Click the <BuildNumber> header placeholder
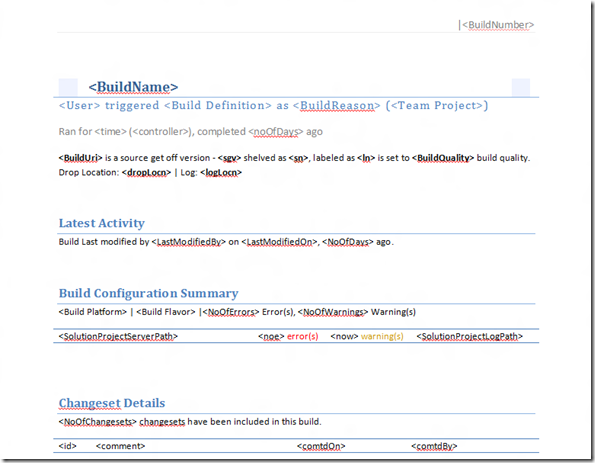Image resolution: width=595 pixels, height=463 pixels. [x=498, y=25]
